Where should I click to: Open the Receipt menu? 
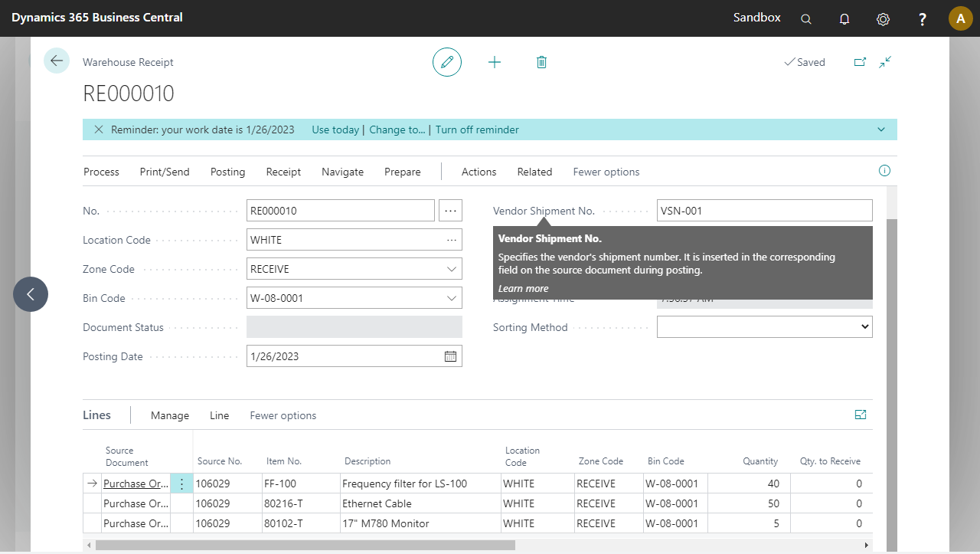283,172
